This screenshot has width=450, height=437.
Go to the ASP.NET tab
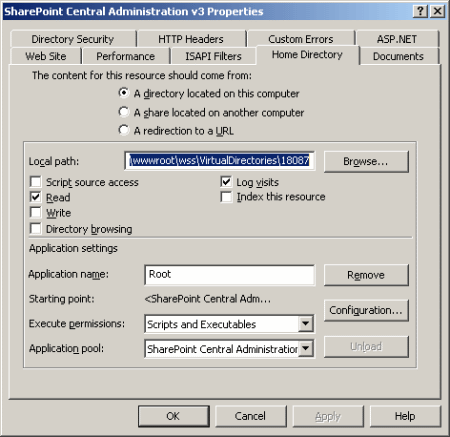pos(397,39)
